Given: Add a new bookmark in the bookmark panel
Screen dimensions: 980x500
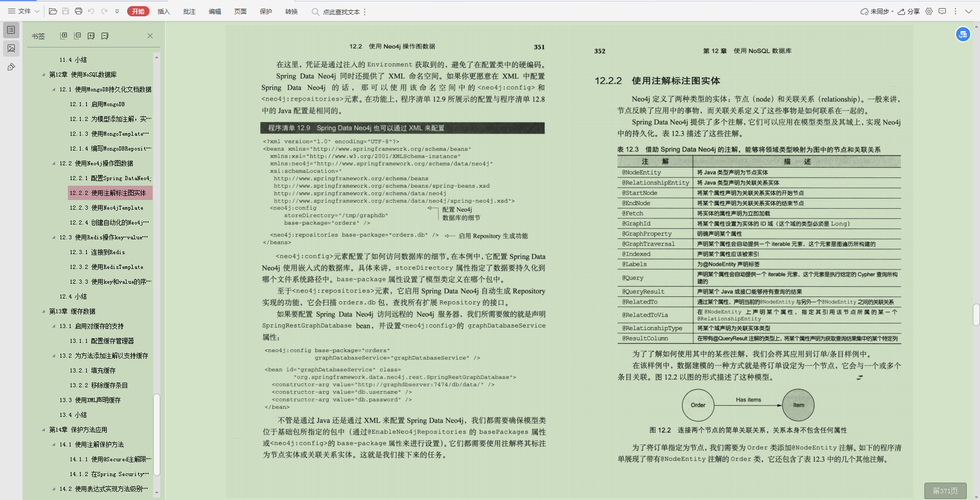Looking at the screenshot, I should (x=91, y=36).
